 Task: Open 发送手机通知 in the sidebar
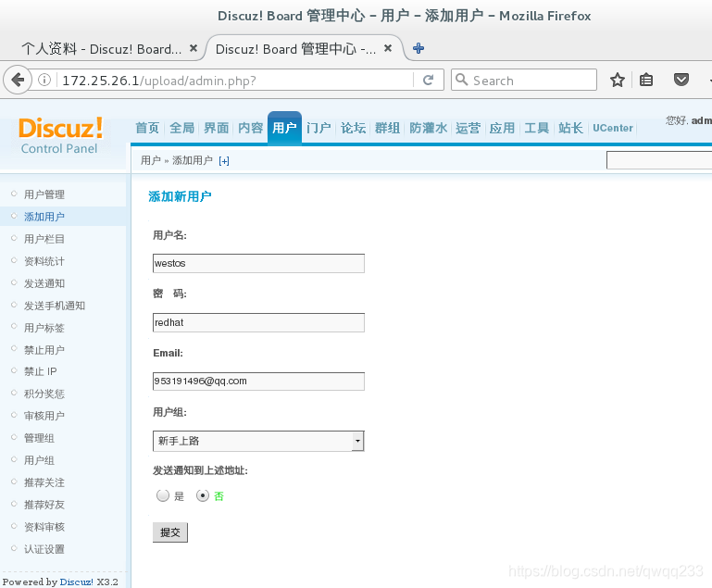click(x=55, y=306)
